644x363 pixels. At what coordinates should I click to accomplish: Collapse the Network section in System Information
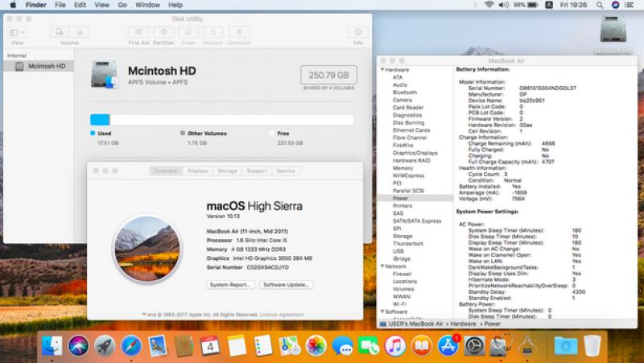(x=382, y=266)
